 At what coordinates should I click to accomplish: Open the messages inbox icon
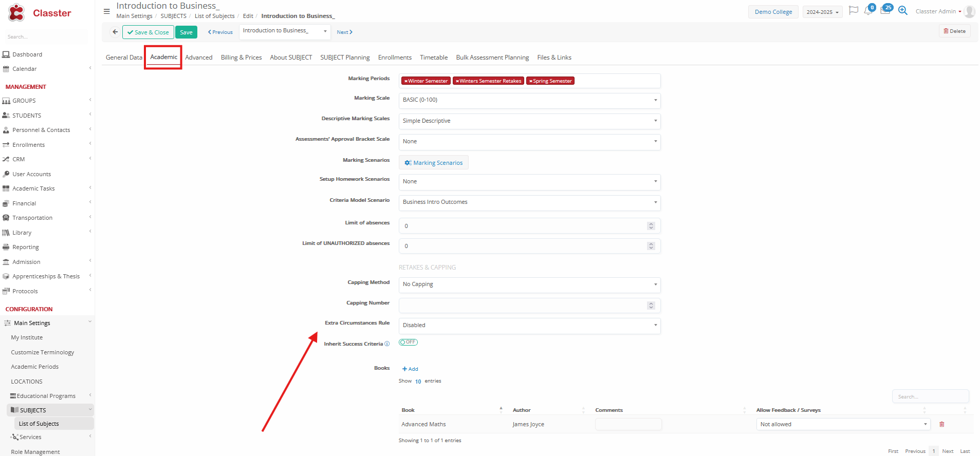885,11
